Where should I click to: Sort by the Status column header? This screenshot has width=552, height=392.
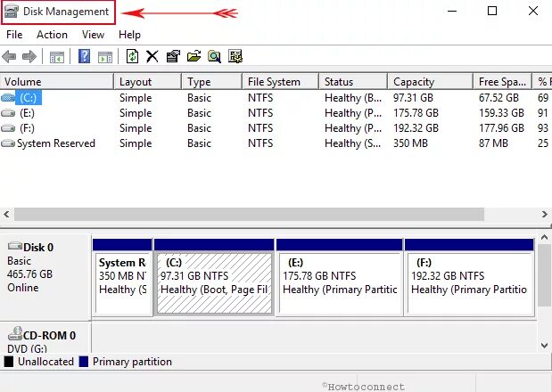pyautogui.click(x=353, y=82)
